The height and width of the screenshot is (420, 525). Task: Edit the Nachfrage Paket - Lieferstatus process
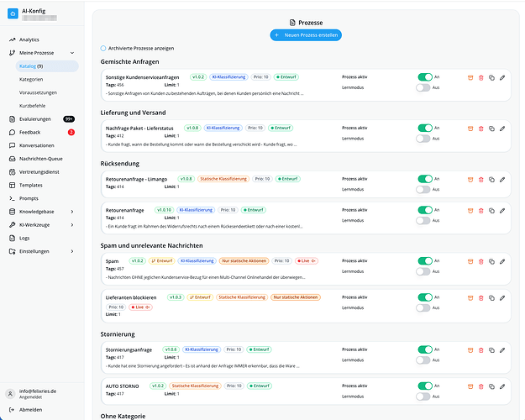coord(502,129)
